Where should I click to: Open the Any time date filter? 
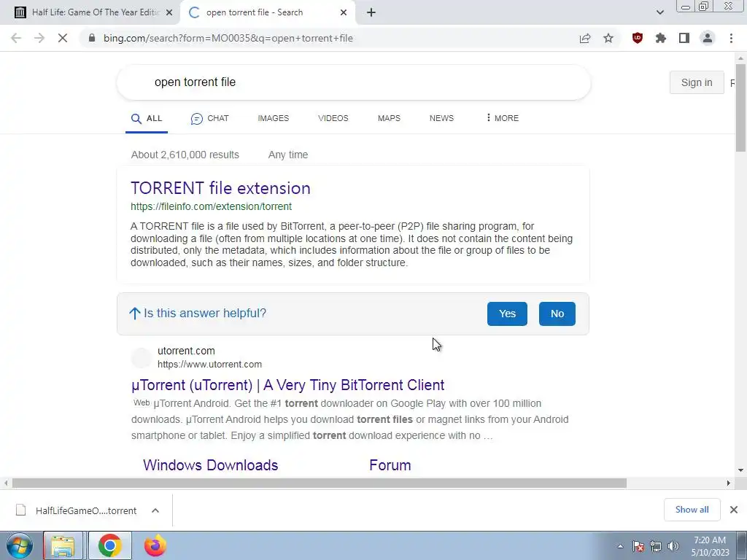click(x=287, y=155)
